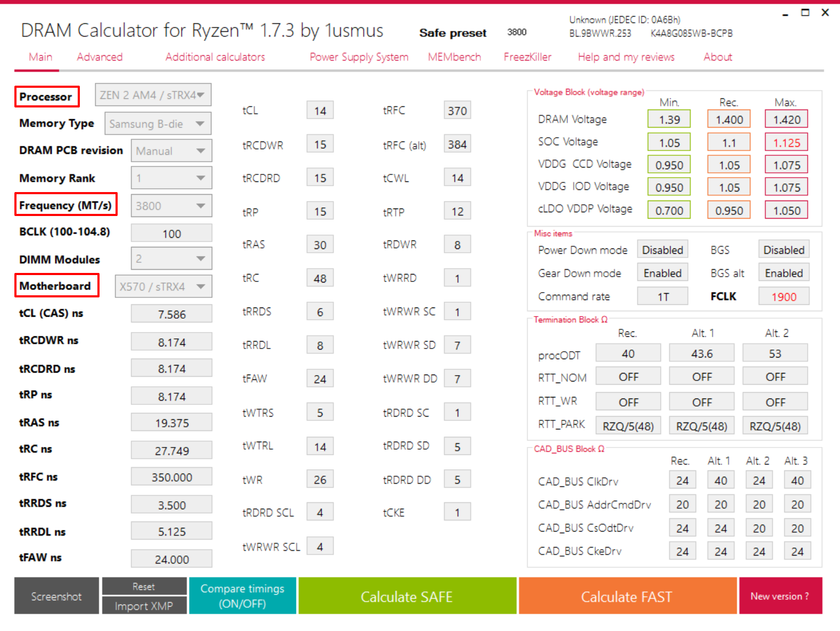Select DRAM Voltage Rec. value 1.400
The height and width of the screenshot is (631, 840).
tap(729, 119)
